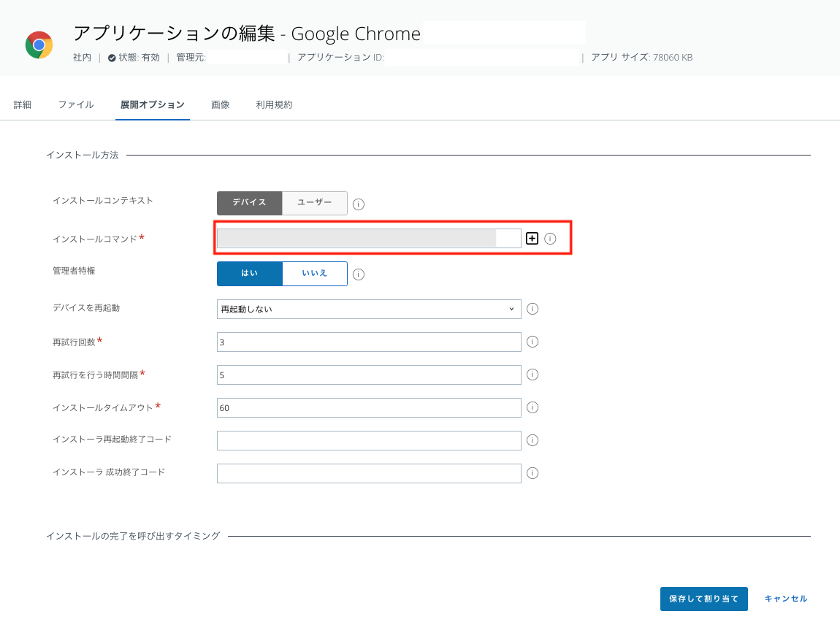
Task: Select デバイス install context
Action: [249, 203]
